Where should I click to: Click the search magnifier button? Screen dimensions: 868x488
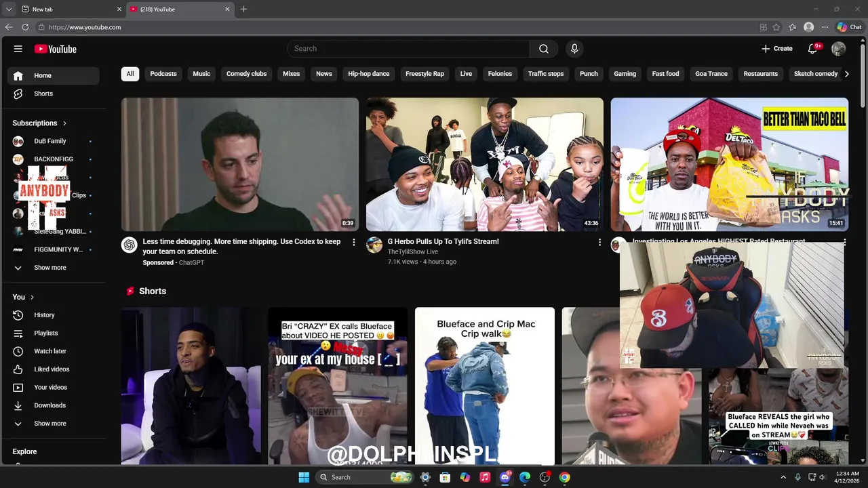click(x=544, y=49)
